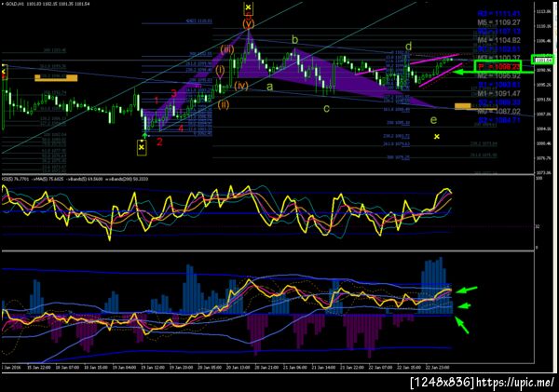This screenshot has width=559, height=392.
Task: Click the 'M2 = 1095.92' pivot label
Action: pyautogui.click(x=498, y=75)
